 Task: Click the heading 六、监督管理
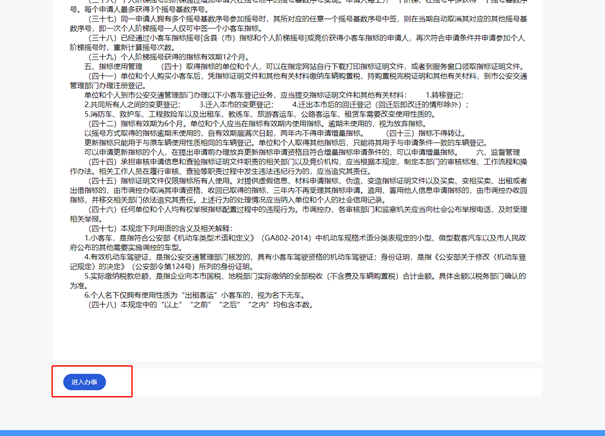[x=498, y=152]
